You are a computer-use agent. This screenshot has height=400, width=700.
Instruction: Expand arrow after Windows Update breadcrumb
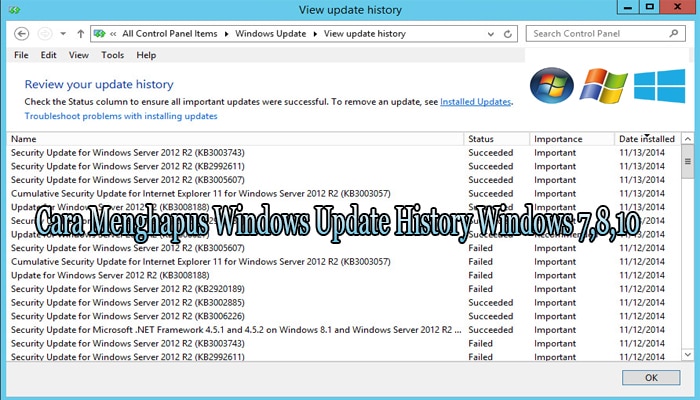(x=315, y=34)
